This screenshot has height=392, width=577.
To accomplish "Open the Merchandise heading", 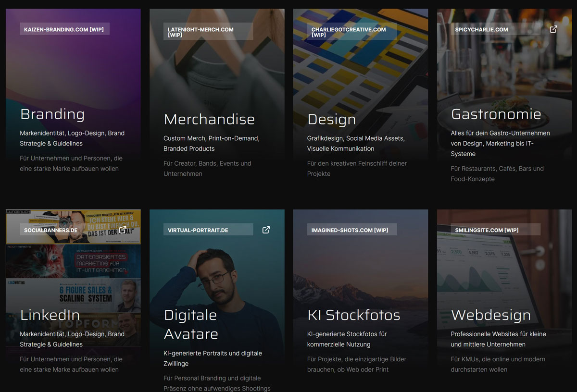I will [x=209, y=119].
